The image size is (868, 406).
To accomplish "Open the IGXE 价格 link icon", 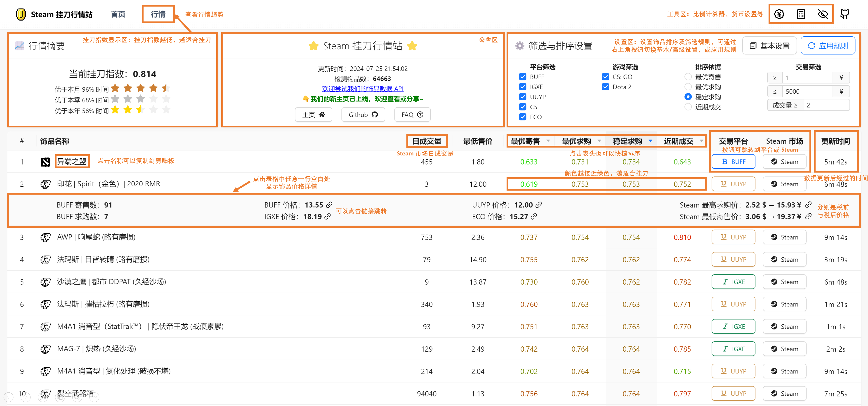I will point(328,217).
